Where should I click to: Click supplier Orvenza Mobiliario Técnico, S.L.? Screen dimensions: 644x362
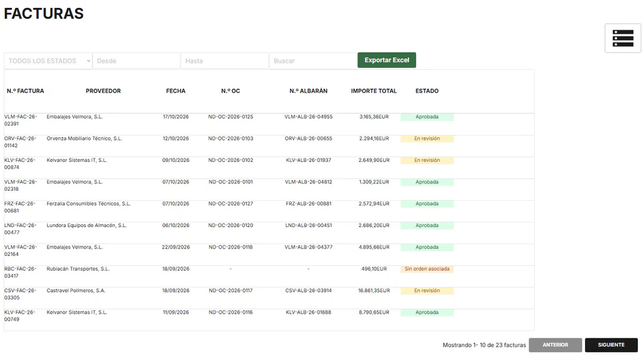(85, 138)
